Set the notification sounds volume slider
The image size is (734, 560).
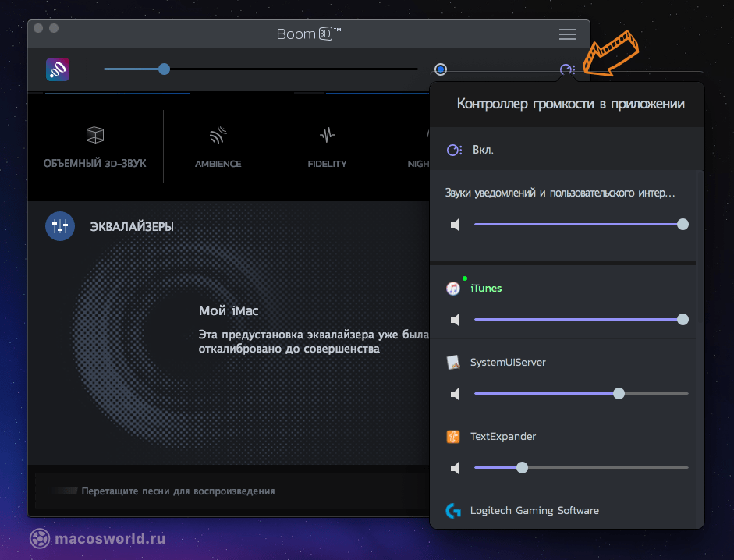click(581, 225)
